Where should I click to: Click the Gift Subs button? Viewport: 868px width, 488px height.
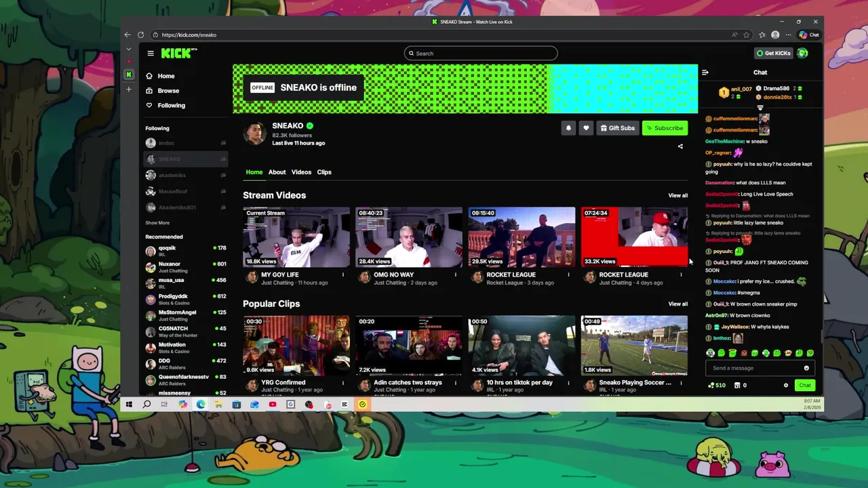coord(617,128)
